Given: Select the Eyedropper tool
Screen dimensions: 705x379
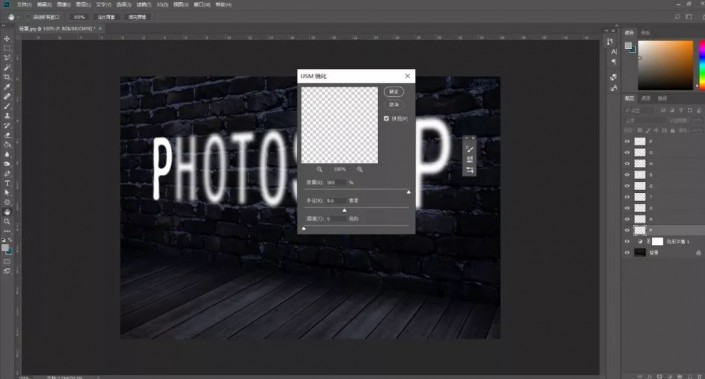Looking at the screenshot, I should (x=7, y=87).
